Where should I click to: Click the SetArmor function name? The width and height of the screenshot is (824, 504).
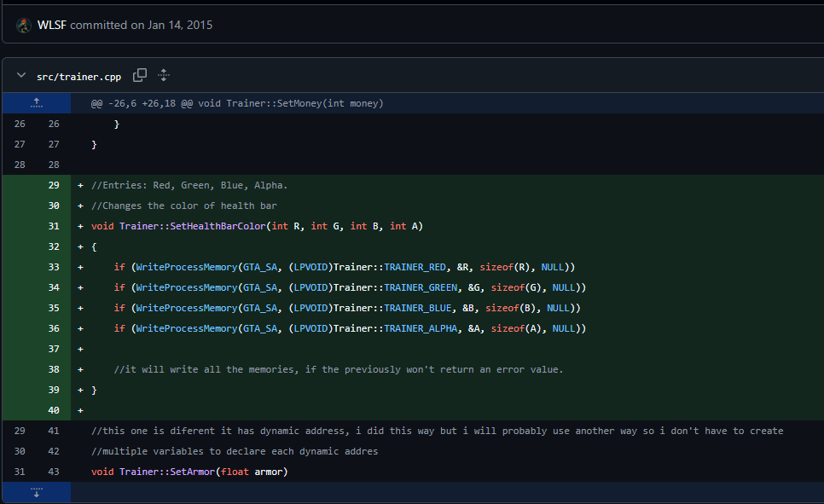tap(192, 472)
